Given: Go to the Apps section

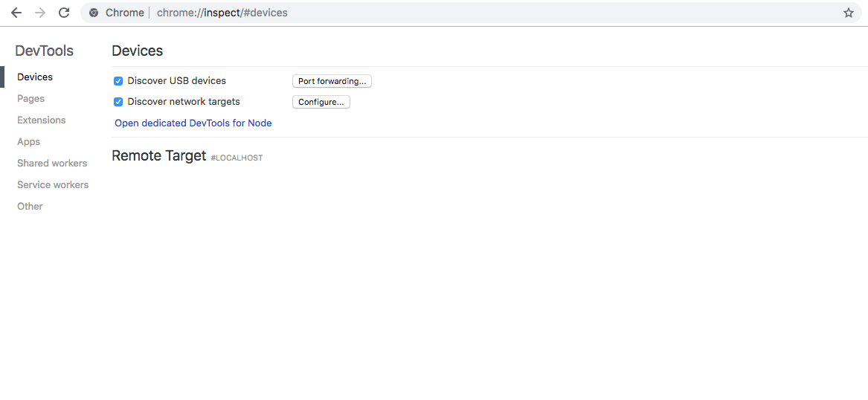Looking at the screenshot, I should coord(29,141).
